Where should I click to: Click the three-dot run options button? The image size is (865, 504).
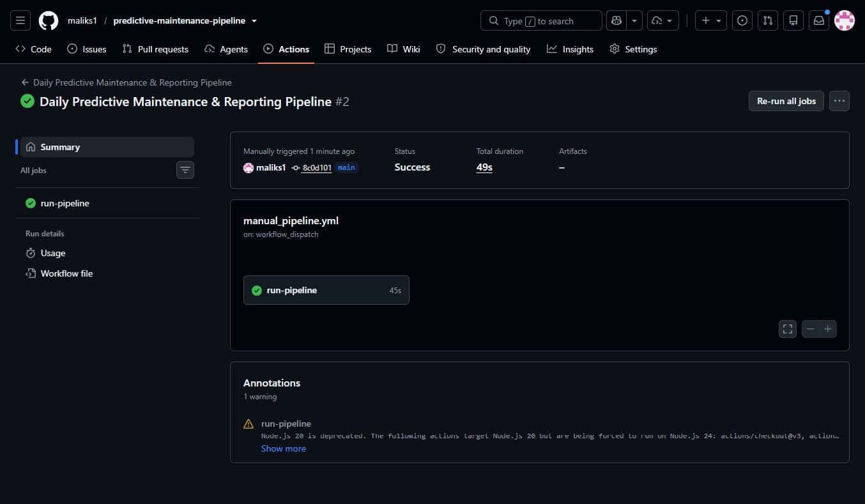pos(839,101)
